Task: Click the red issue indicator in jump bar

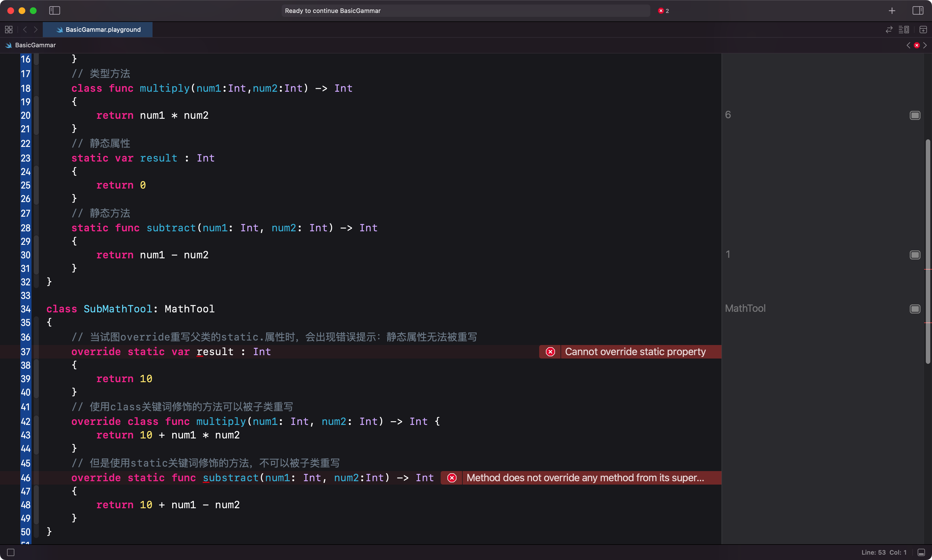Action: pyautogui.click(x=917, y=45)
